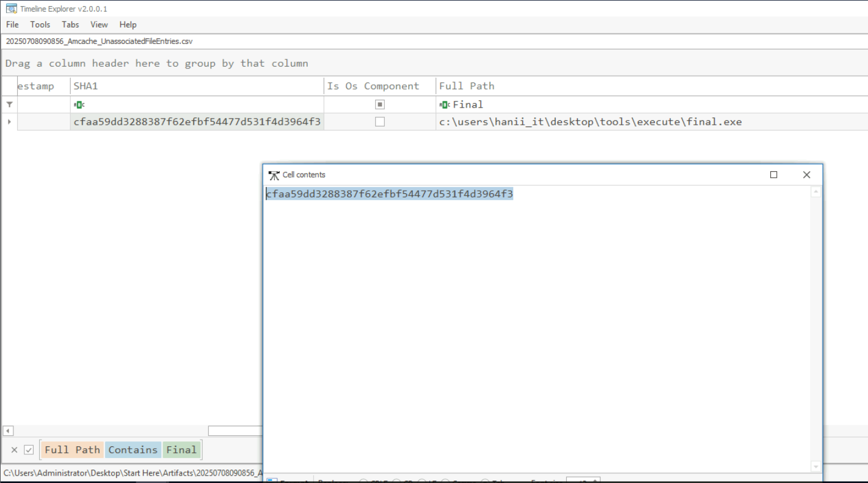Toggle the Is Os Component filter checkbox

[380, 105]
